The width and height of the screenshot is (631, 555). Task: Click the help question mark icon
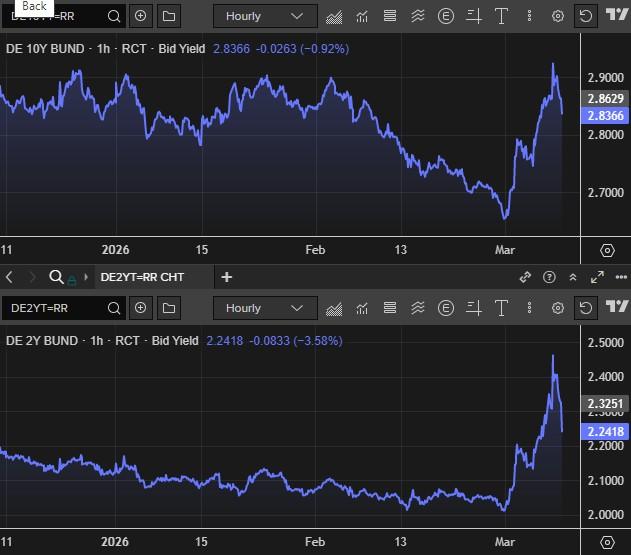tap(549, 277)
